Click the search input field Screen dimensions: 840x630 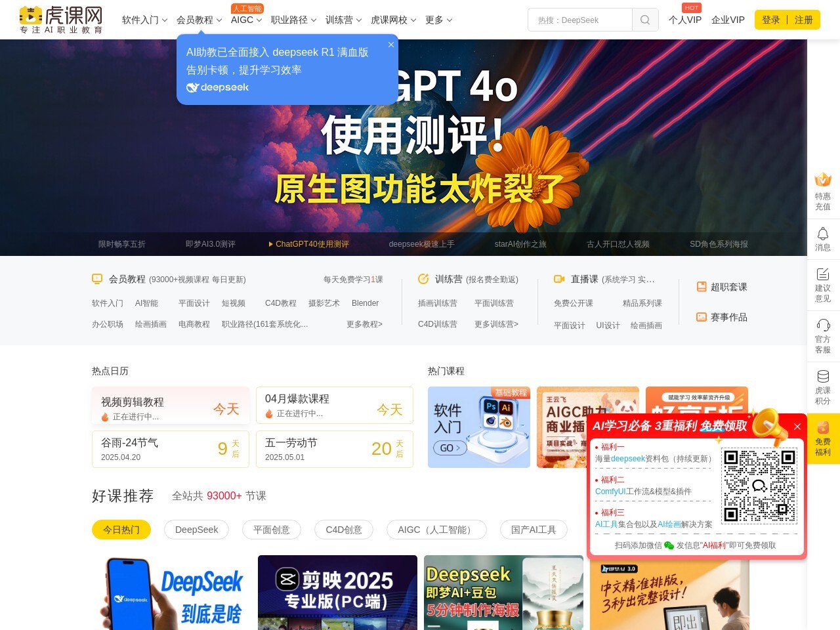[x=580, y=20]
